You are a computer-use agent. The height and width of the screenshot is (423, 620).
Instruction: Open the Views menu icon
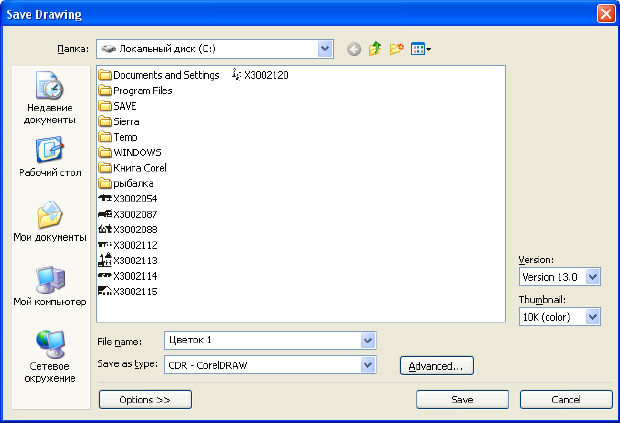pos(420,48)
